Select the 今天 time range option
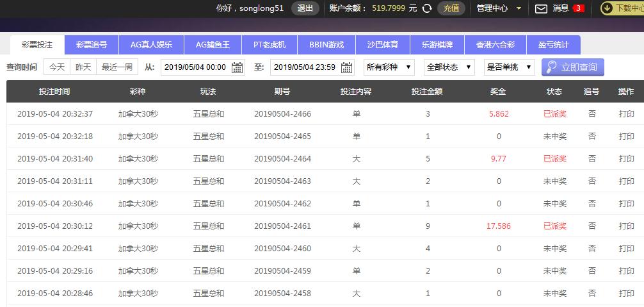Screen dimensions: 644x307 click(x=57, y=67)
